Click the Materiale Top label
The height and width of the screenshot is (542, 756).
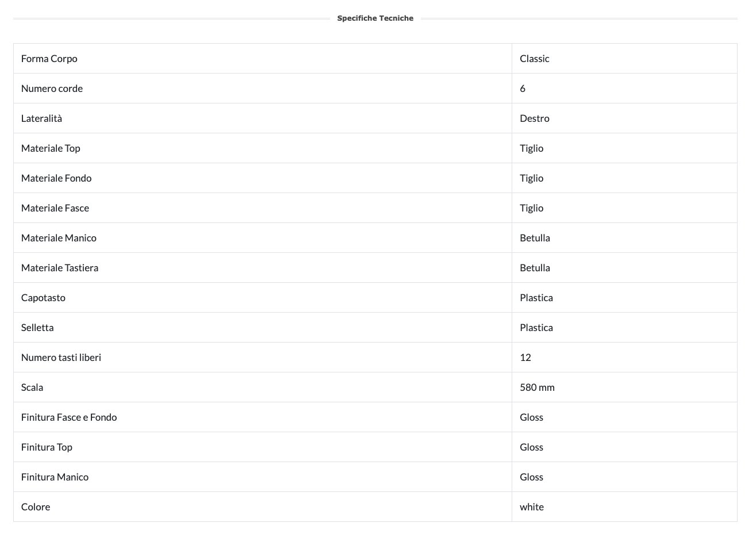coord(51,148)
